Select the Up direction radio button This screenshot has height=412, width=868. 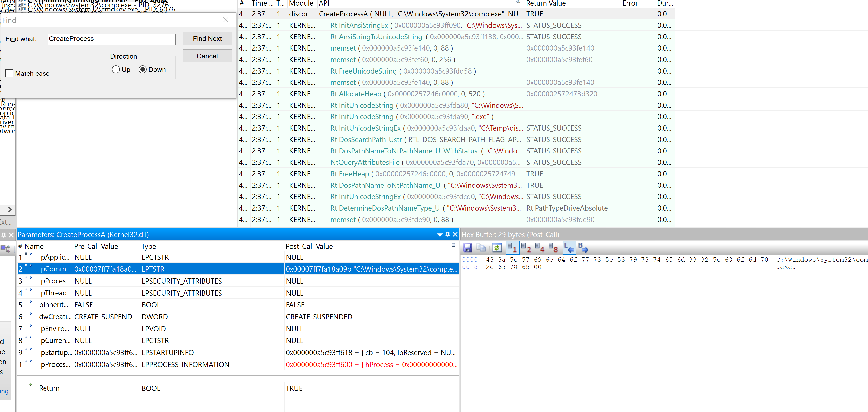(116, 69)
